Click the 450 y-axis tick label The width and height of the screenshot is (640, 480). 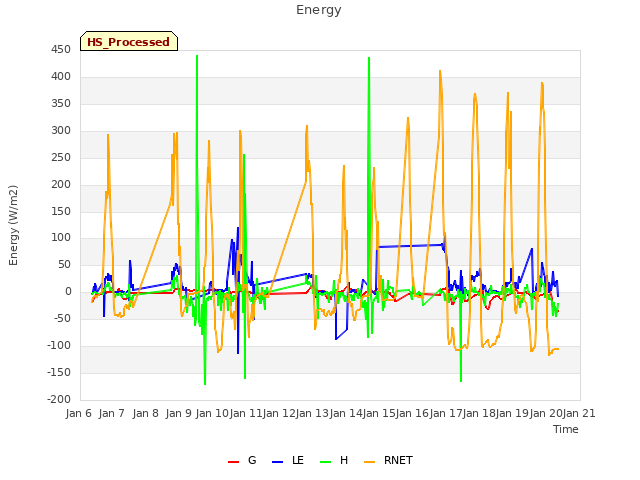[61, 49]
